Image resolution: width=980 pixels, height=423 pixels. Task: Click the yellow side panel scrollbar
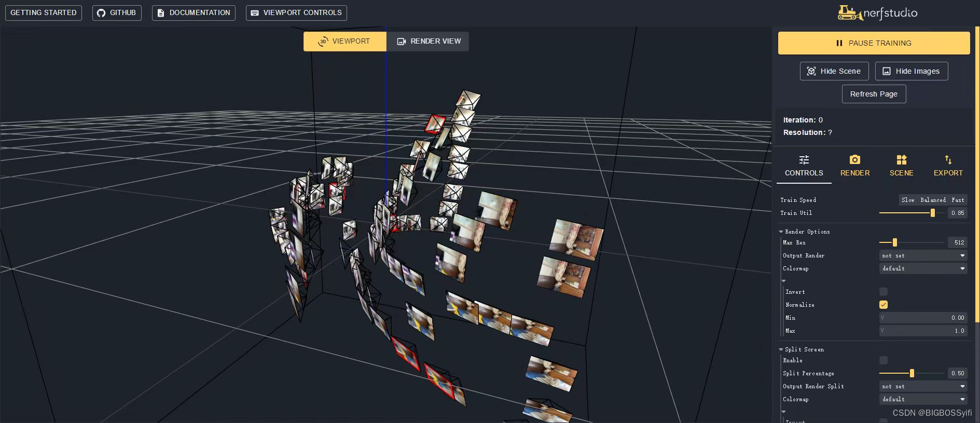[976, 174]
